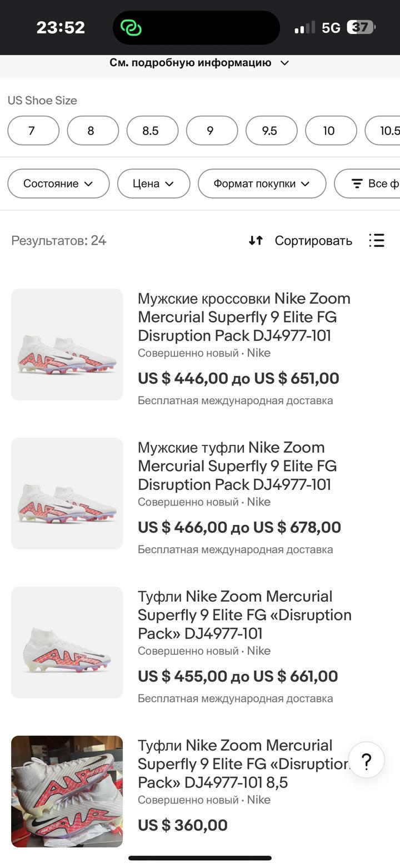
Task: Choose US shoe size 10
Action: [x=331, y=131]
